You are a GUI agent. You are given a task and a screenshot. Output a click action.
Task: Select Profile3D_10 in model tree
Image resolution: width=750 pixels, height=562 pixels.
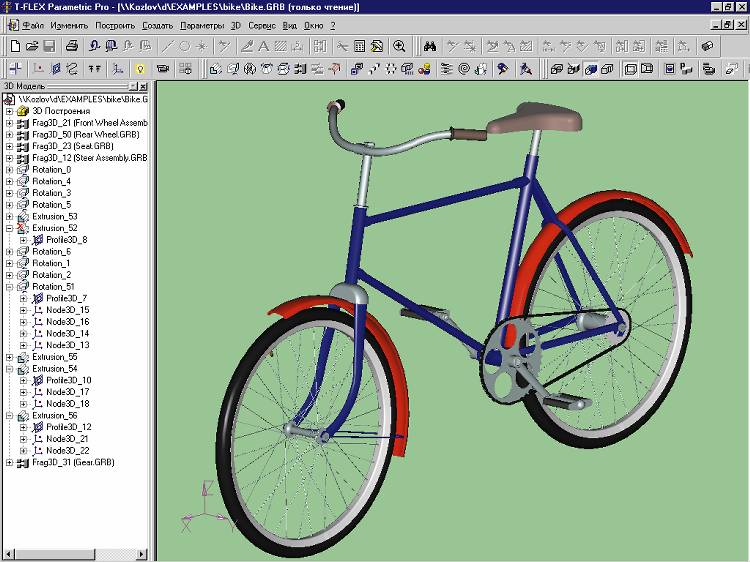(x=68, y=381)
